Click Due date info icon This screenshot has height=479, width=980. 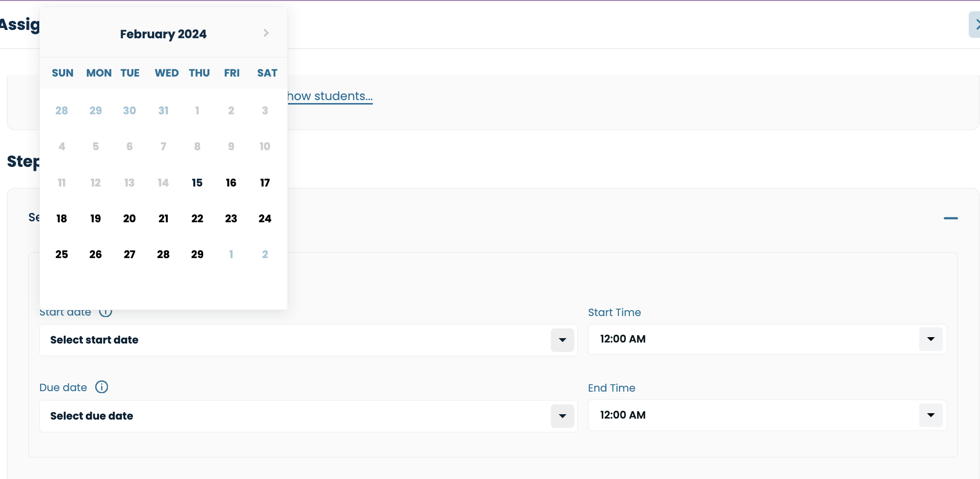(102, 387)
